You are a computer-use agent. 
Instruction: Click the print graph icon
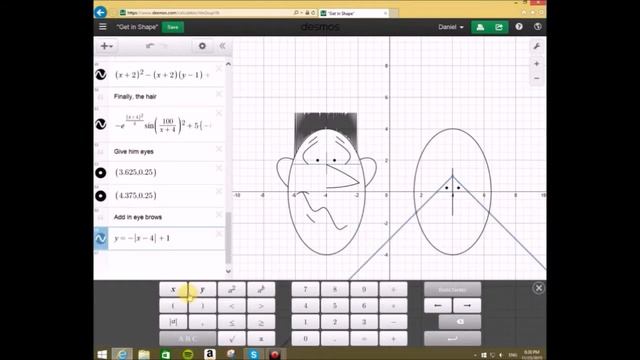480,27
